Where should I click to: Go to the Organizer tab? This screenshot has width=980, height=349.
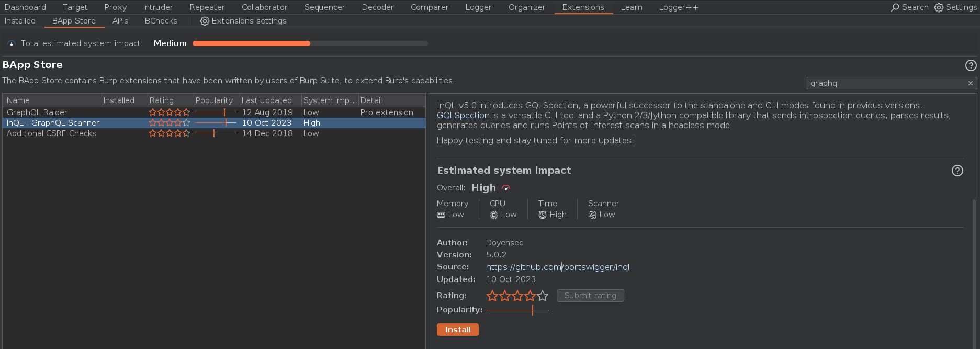coord(527,7)
